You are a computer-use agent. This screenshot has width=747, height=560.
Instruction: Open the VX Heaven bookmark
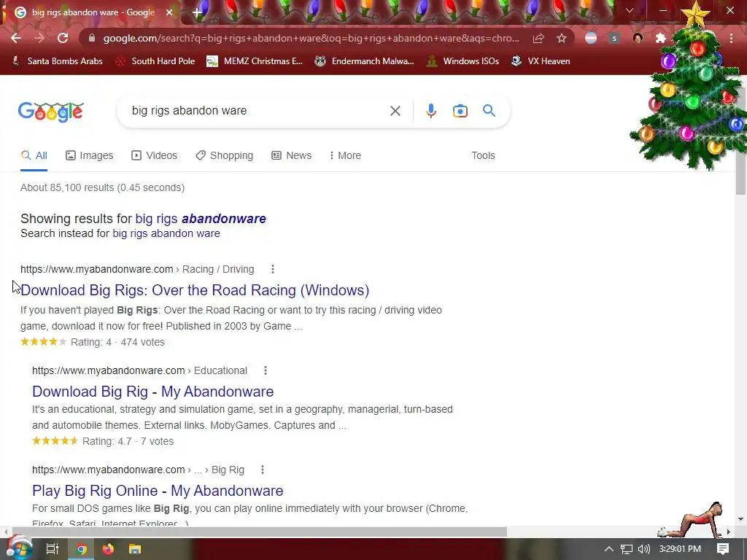541,61
